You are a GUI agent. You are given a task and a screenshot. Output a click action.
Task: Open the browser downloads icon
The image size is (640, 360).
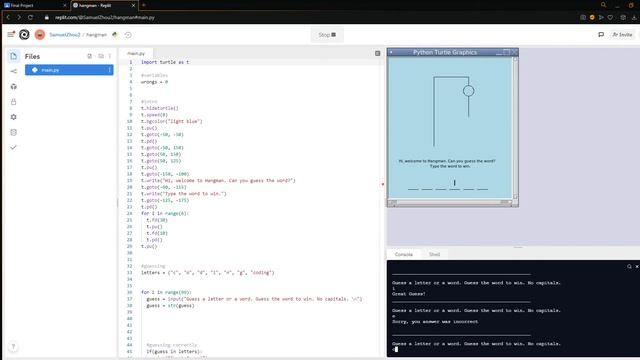click(634, 17)
